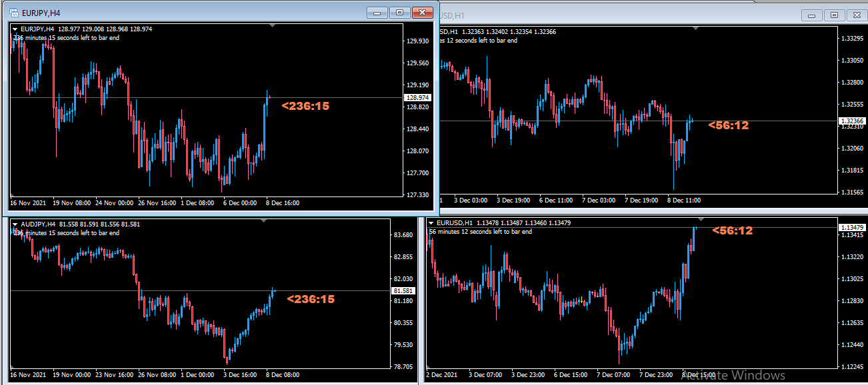The image size is (868, 385).
Task: Expand the arrow on the GBPUSD quote line
Action: (x=442, y=31)
